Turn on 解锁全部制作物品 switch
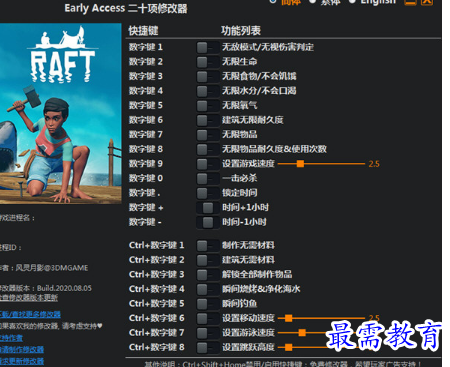 pos(207,275)
